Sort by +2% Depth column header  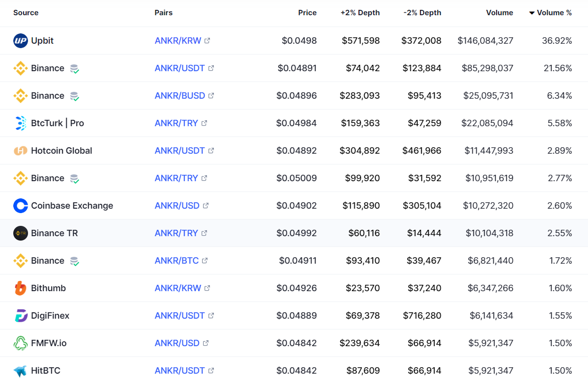pos(360,13)
